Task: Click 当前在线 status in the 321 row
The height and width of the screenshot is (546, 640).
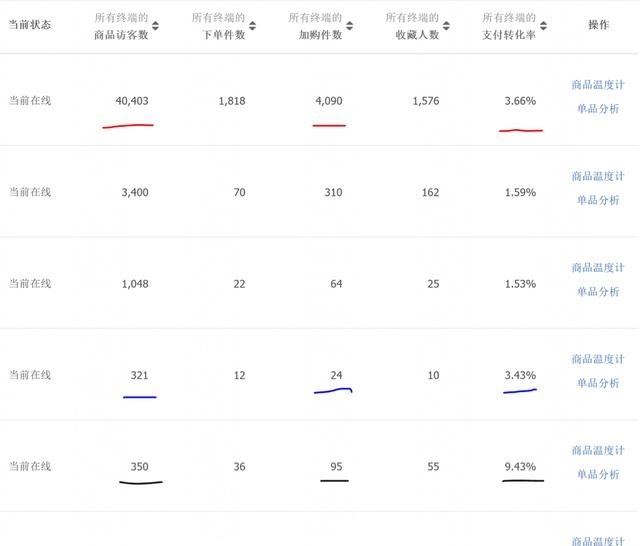Action: tap(30, 375)
